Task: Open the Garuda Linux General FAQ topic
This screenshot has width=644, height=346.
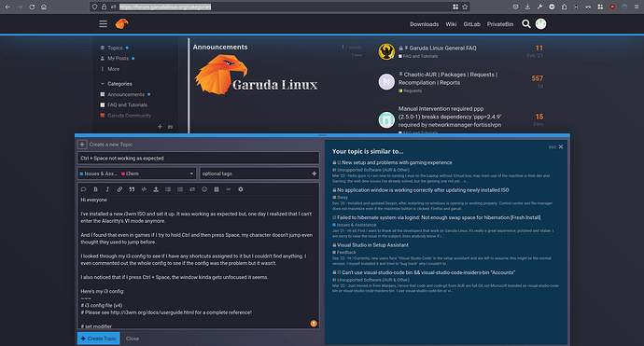Action: click(442, 48)
